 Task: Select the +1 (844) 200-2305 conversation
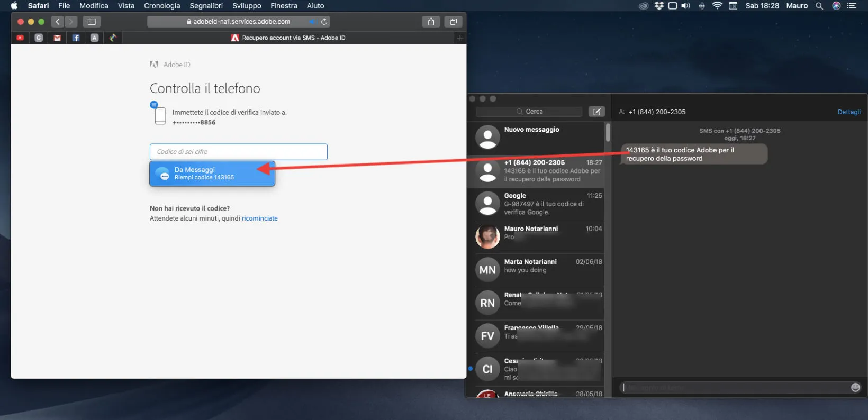[536, 171]
